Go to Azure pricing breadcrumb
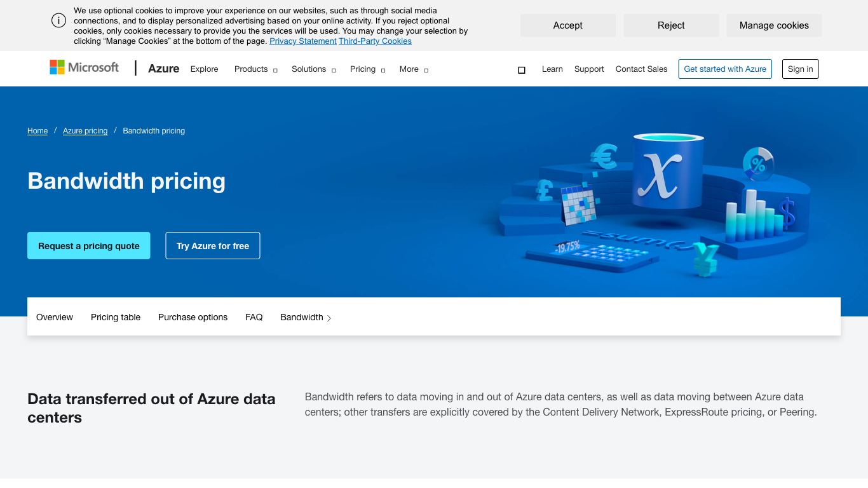This screenshot has height=488, width=868. [85, 131]
